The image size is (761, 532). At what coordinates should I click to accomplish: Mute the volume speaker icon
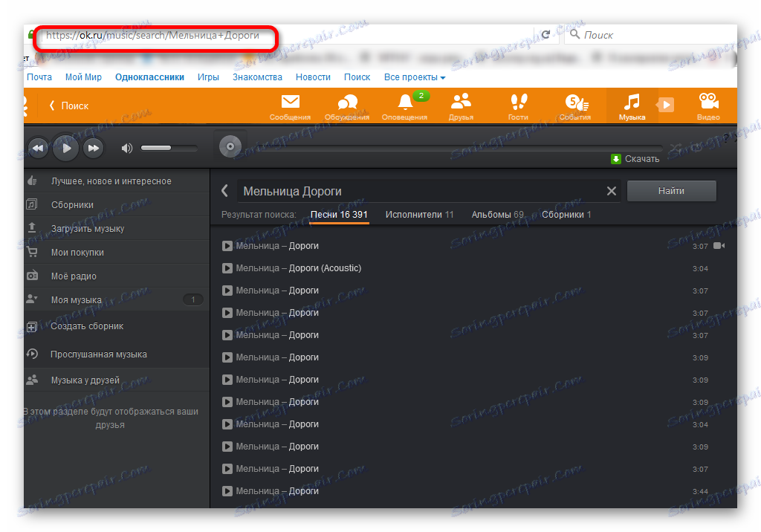[x=126, y=148]
